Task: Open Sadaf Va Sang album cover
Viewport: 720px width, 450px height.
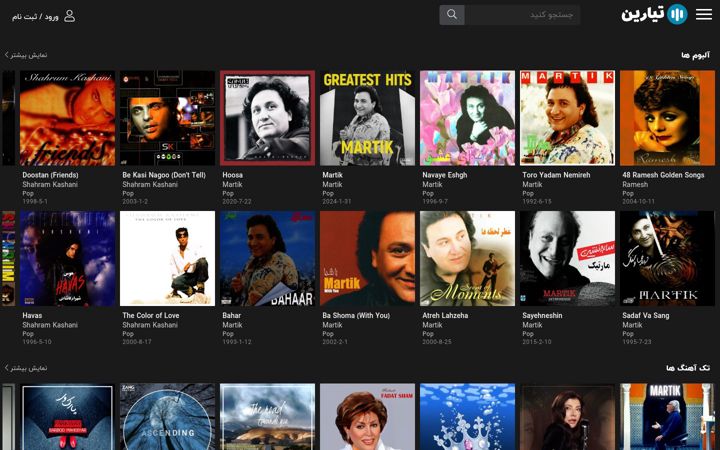Action: [x=668, y=259]
